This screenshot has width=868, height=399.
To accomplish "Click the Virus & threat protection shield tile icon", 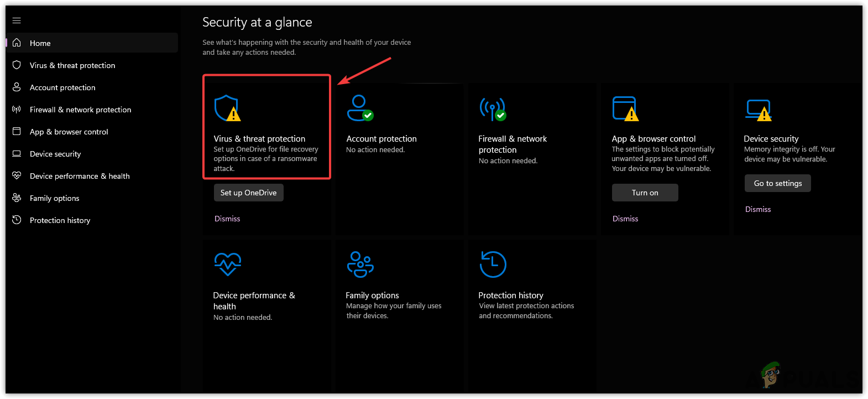I will pyautogui.click(x=227, y=108).
